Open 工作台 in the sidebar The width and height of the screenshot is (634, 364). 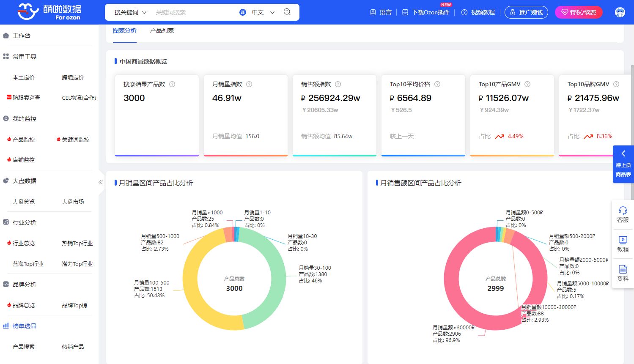pos(22,36)
